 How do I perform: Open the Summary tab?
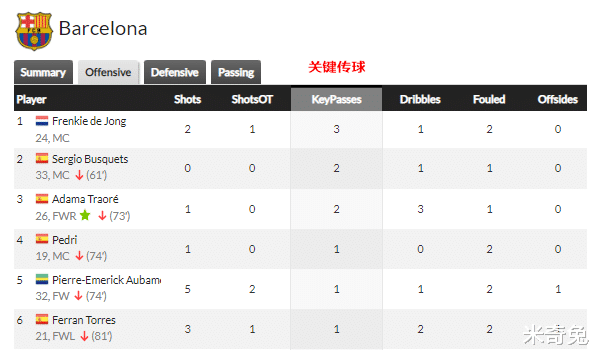coord(43,72)
